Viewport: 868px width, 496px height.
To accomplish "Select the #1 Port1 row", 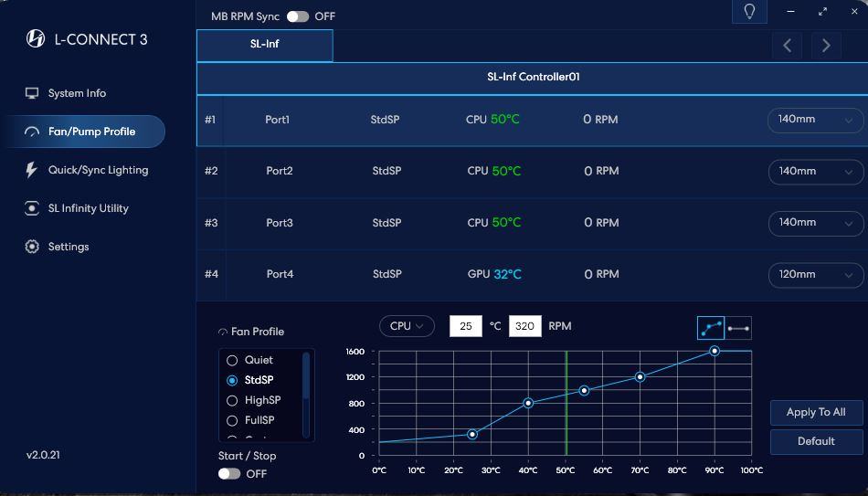I will pos(533,121).
